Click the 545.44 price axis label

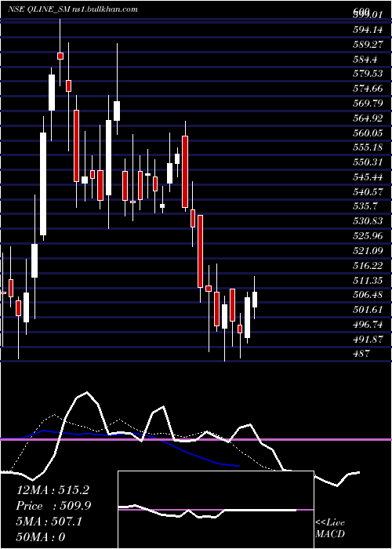coord(368,176)
